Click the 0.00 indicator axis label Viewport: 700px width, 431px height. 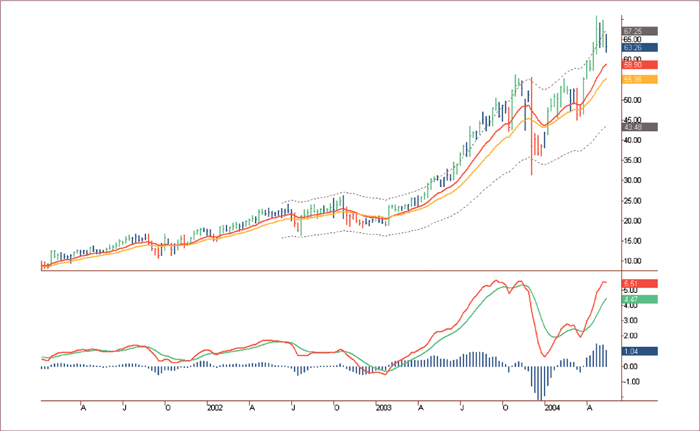point(632,366)
